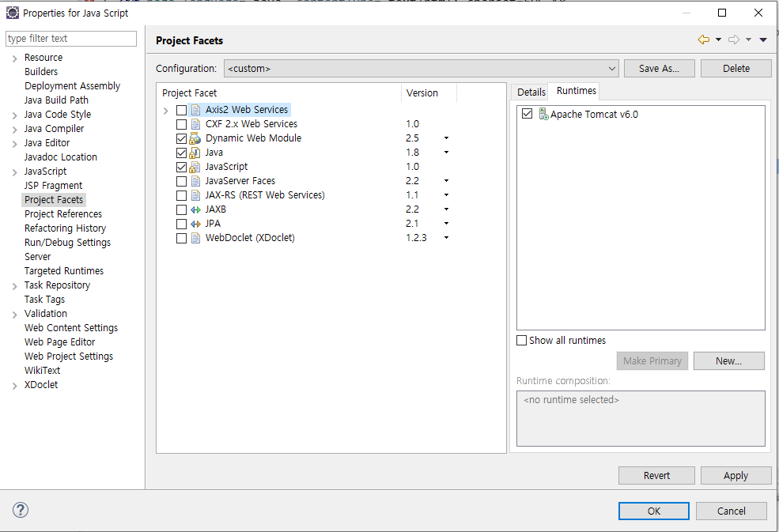Screen dimensions: 779x532
Task: Uncheck the Java facet checkbox
Action: [x=181, y=153]
